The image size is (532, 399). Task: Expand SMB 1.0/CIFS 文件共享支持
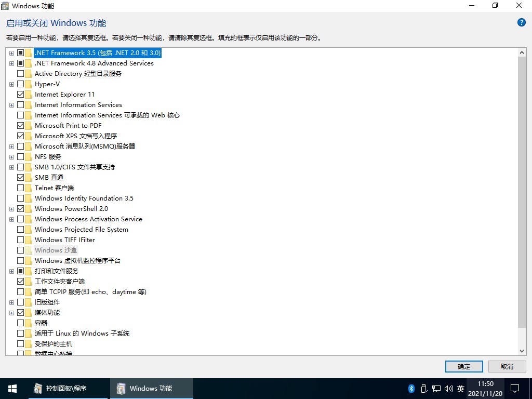coord(11,167)
